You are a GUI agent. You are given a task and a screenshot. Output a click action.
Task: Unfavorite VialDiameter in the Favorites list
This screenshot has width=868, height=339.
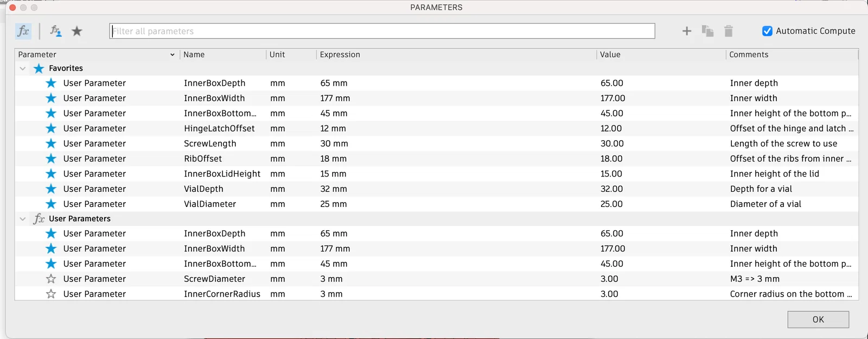[51, 204]
